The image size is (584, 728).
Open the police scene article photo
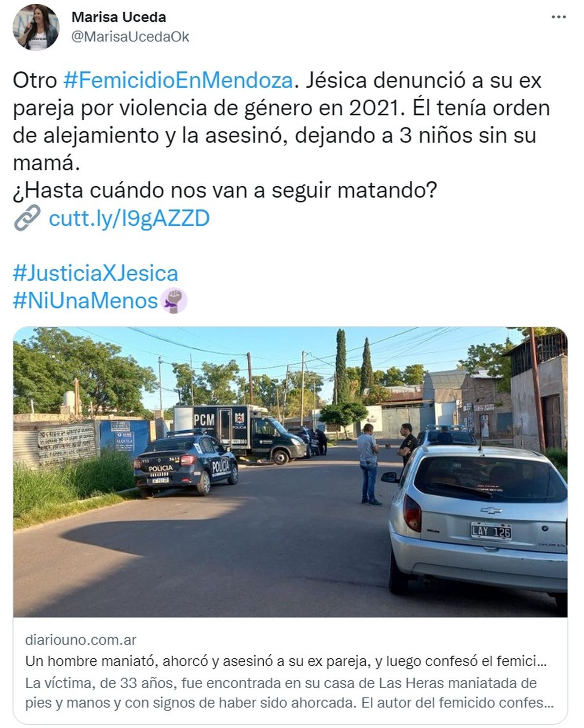(x=290, y=472)
